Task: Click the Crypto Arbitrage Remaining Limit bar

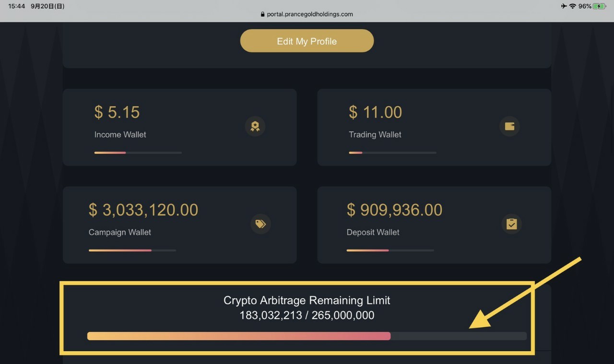Action: click(x=307, y=336)
